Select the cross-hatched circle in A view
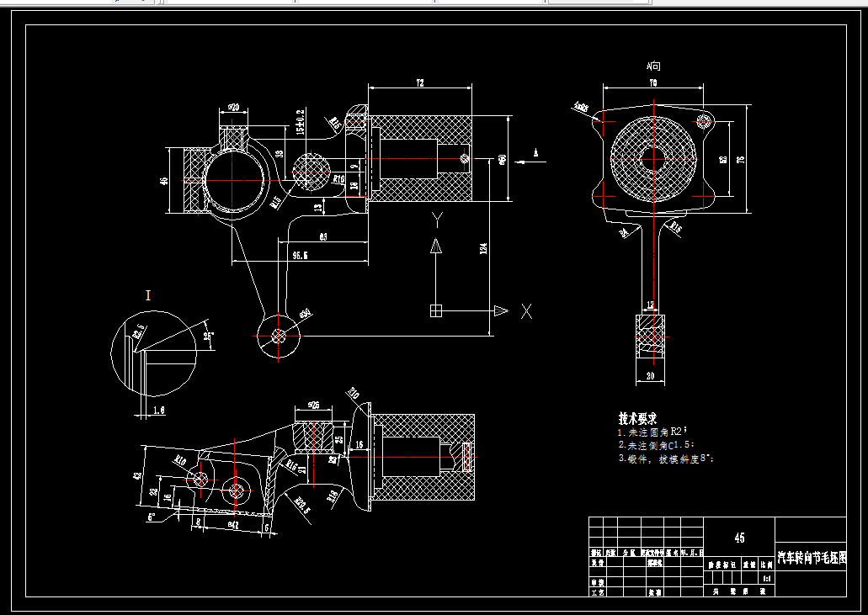The image size is (868, 615). tap(653, 159)
